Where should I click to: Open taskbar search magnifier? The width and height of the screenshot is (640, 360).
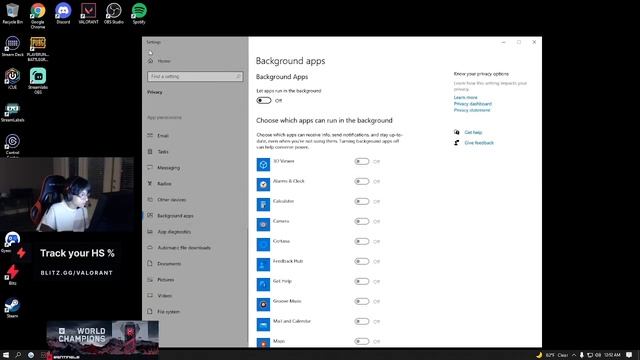(x=18, y=355)
